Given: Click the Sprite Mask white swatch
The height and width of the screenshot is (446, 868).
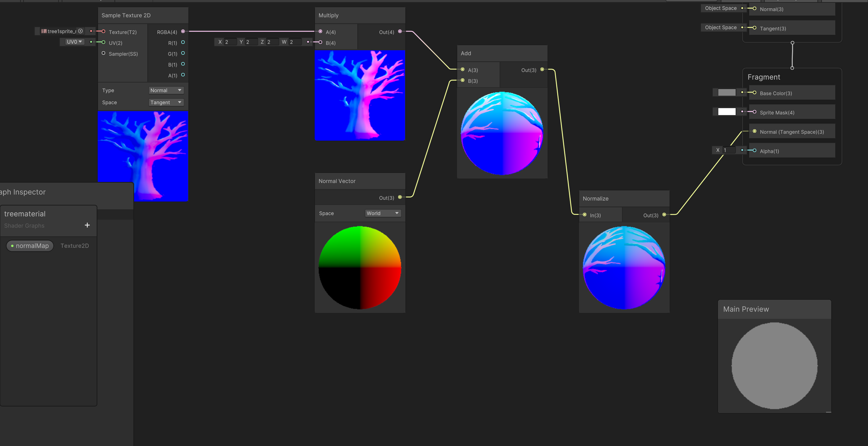Looking at the screenshot, I should click(727, 112).
